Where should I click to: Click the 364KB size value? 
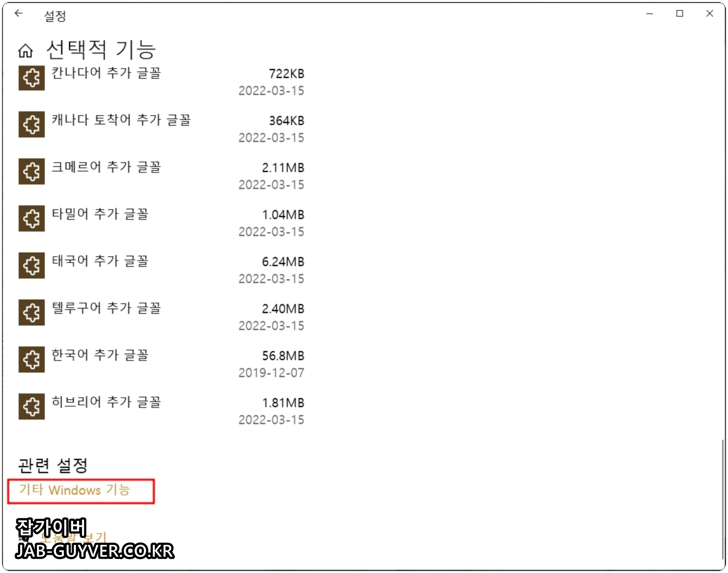(x=286, y=121)
